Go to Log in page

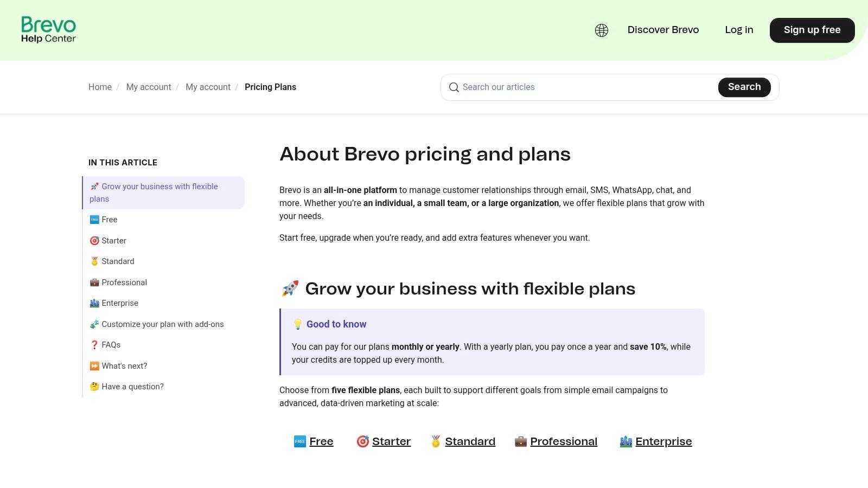[x=739, y=30]
